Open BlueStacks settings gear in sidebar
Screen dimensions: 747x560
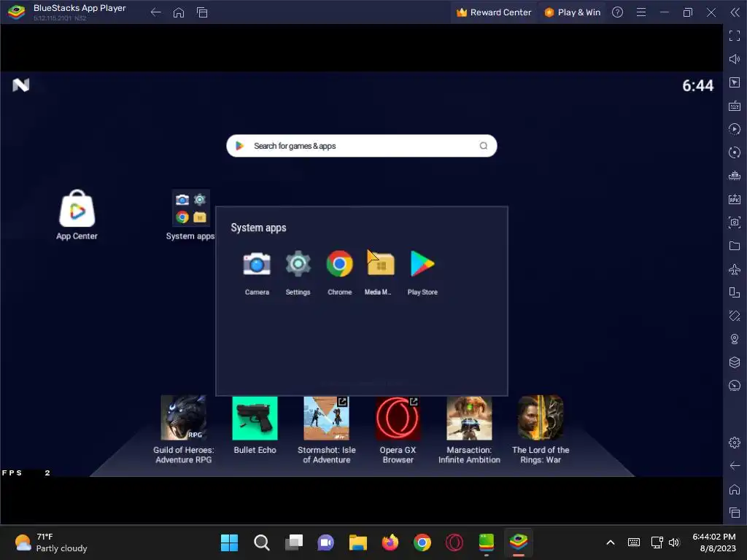point(735,443)
